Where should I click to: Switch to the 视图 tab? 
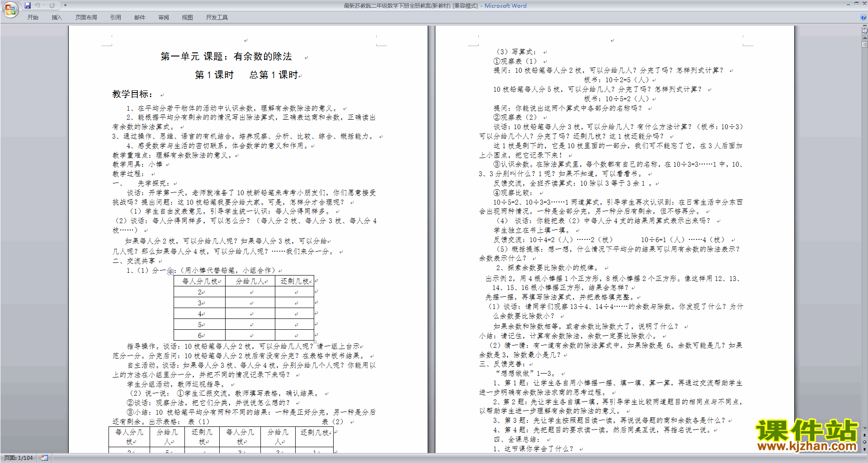[187, 18]
